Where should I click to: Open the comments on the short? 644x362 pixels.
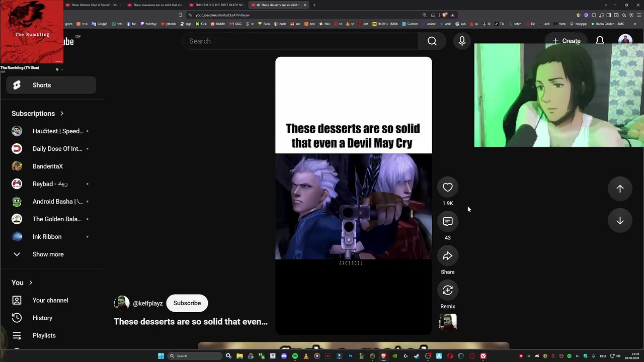point(447,222)
